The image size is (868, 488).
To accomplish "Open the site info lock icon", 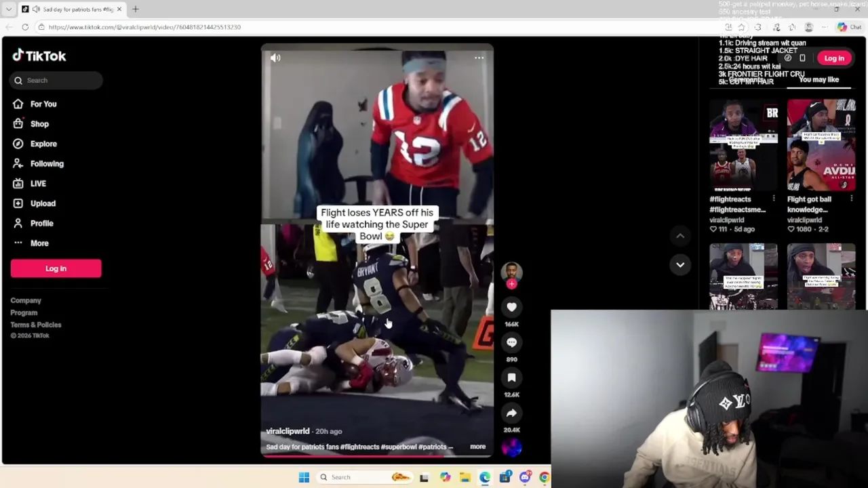I will click(41, 27).
